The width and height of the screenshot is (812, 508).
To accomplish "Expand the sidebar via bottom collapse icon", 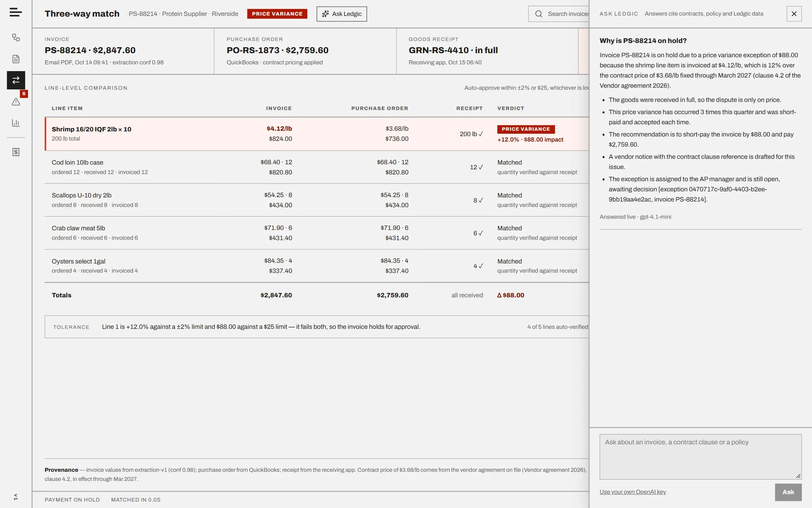I will pos(16,497).
